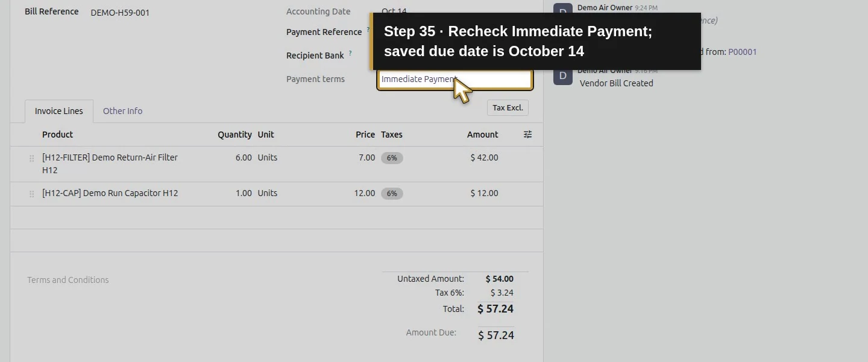Click the Vendor Bill Created chatter message
Viewport: 868px width, 362px height.
click(616, 83)
